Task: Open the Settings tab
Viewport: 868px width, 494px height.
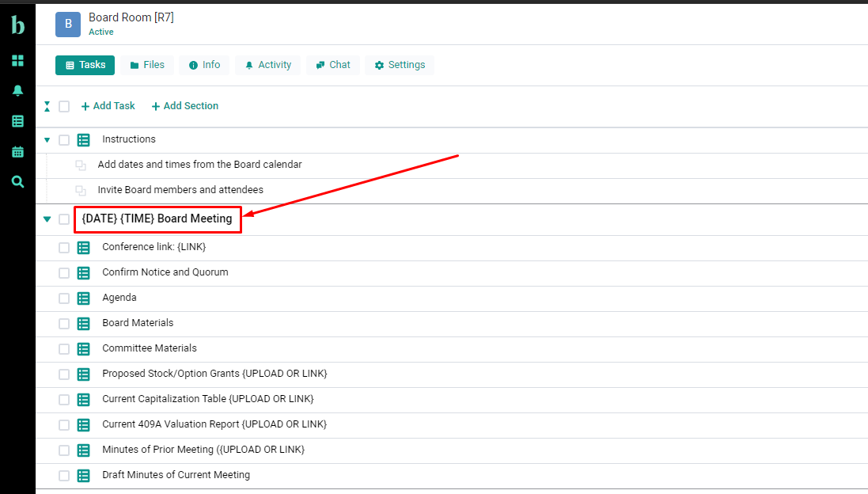Action: tap(400, 65)
